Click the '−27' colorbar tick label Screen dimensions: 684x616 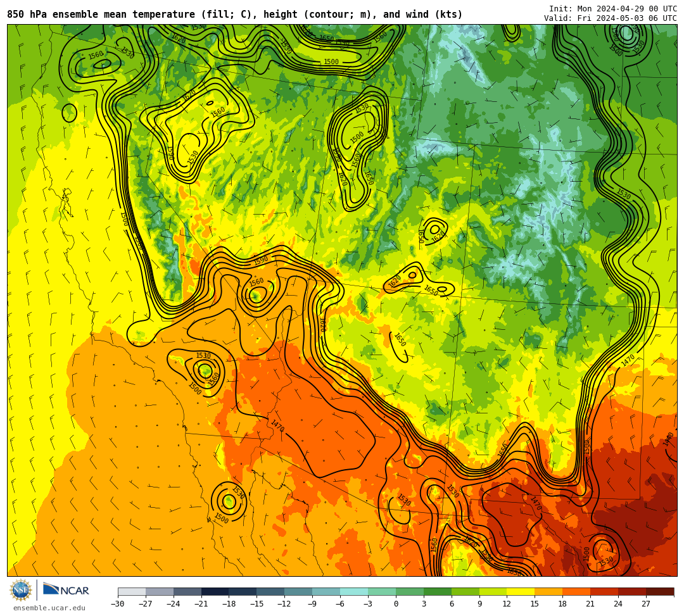pos(146,604)
